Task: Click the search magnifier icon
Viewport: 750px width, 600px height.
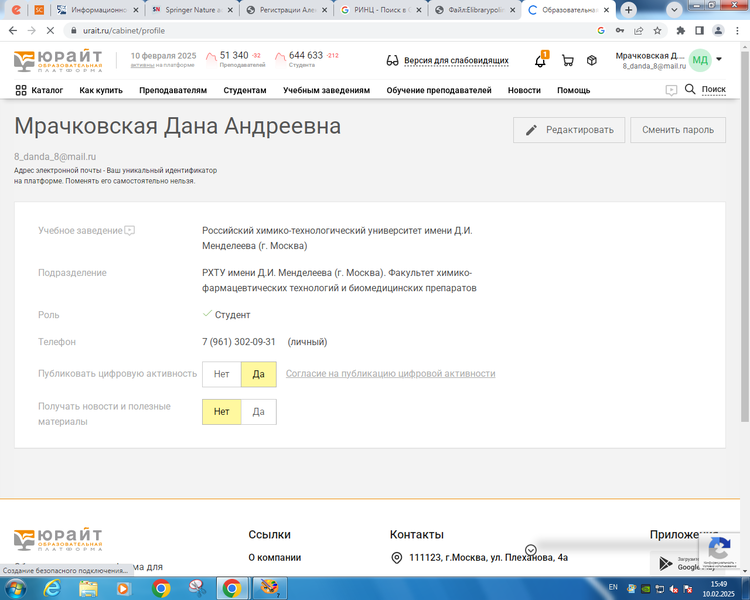Action: click(689, 90)
